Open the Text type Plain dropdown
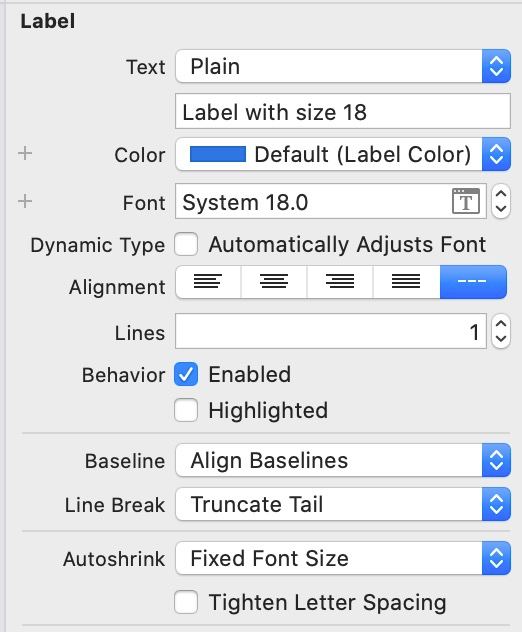Screen dimensions: 522x632 click(x=343, y=66)
